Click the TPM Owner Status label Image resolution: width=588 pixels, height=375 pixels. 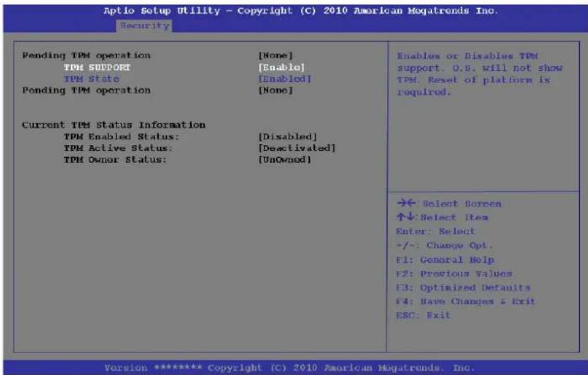tap(115, 159)
